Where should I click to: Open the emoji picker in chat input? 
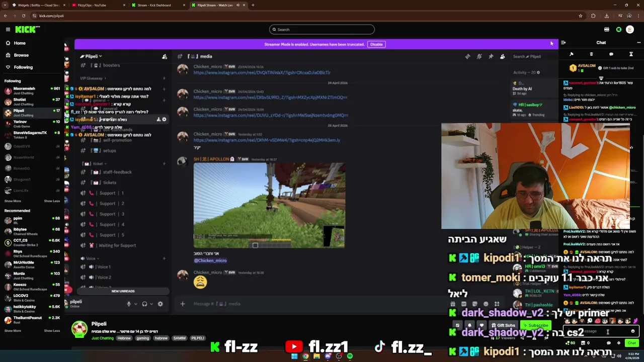click(633, 331)
